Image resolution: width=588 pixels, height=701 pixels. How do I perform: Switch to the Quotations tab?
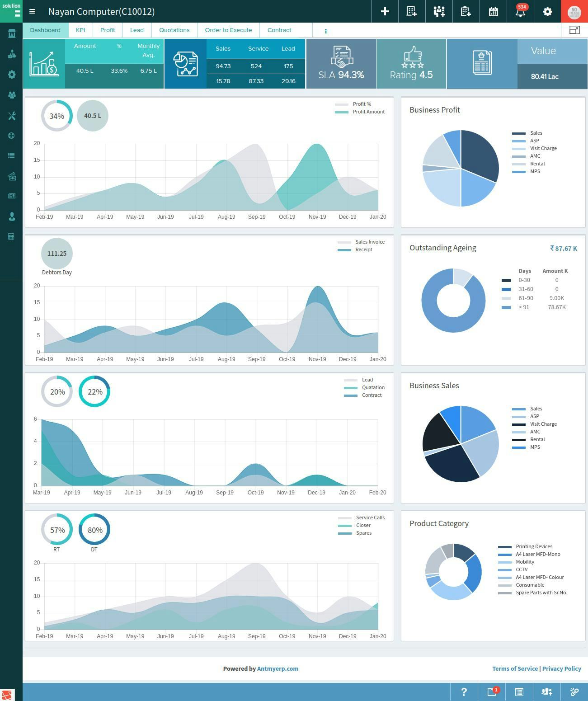(174, 30)
